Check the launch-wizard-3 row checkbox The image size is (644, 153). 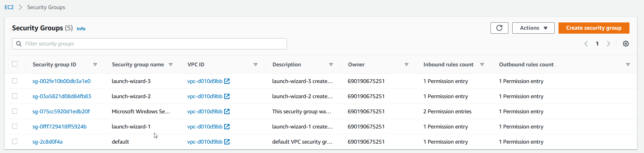coord(15,81)
